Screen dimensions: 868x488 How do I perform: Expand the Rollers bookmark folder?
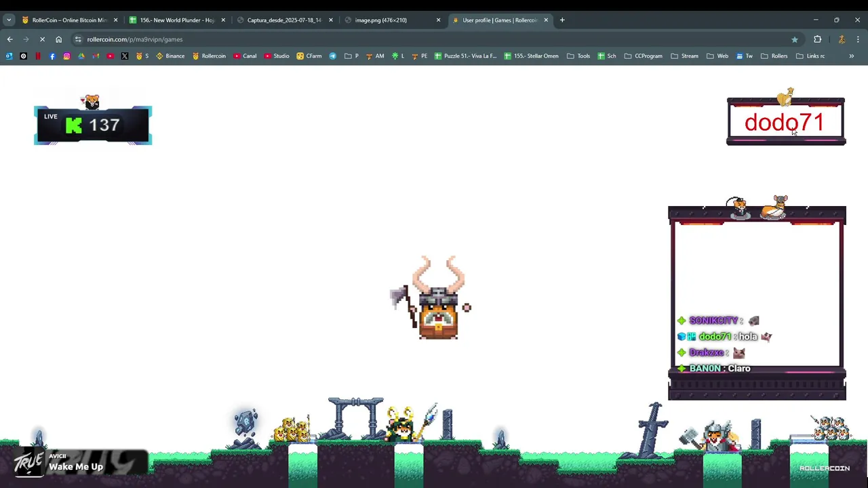pos(774,56)
